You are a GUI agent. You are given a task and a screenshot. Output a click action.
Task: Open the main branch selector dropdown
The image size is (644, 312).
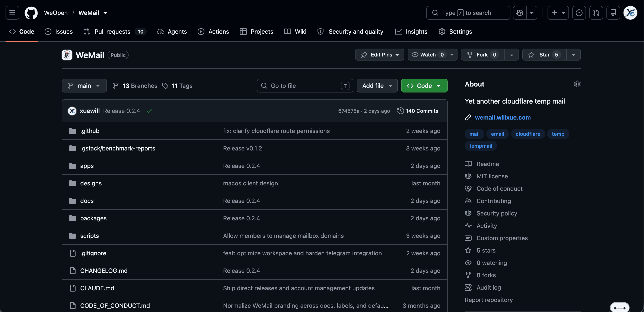tap(84, 86)
